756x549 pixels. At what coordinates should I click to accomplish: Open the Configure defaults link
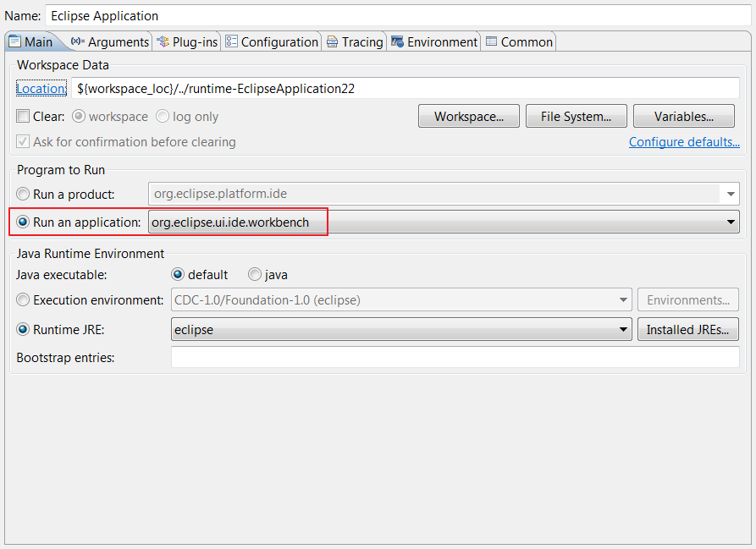(684, 142)
